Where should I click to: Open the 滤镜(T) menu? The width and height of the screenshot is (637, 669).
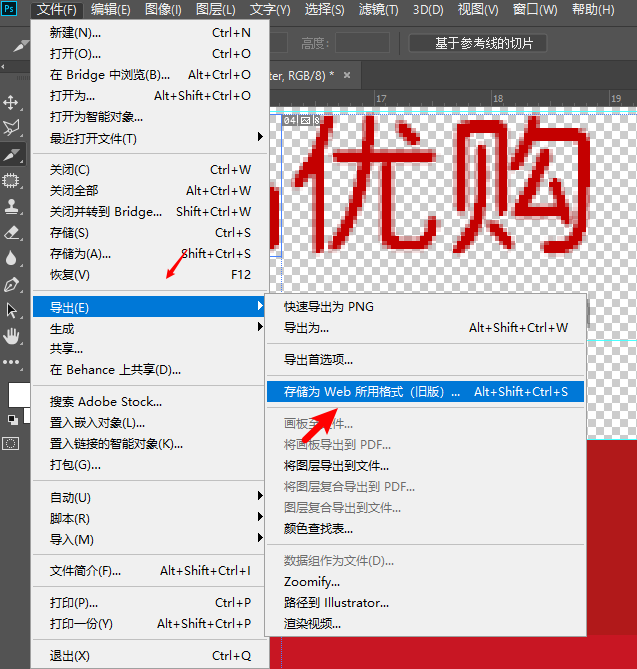378,9
